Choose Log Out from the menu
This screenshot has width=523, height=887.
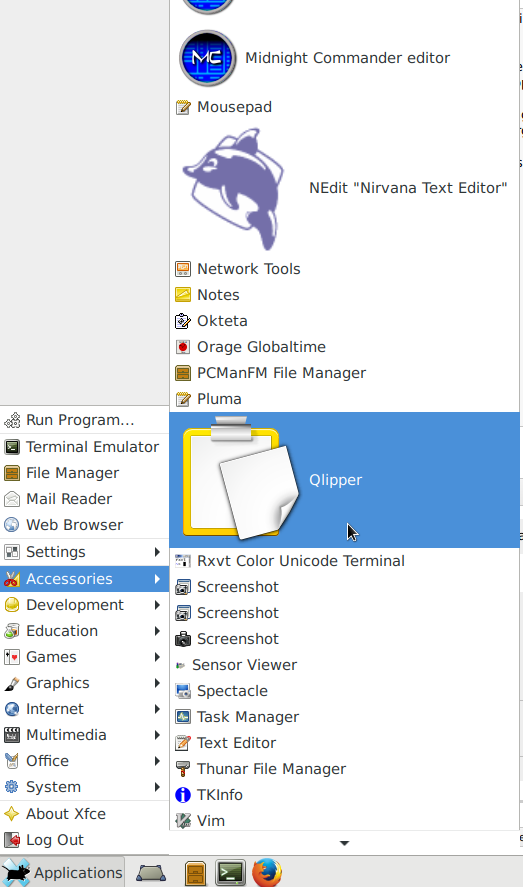pos(84,840)
